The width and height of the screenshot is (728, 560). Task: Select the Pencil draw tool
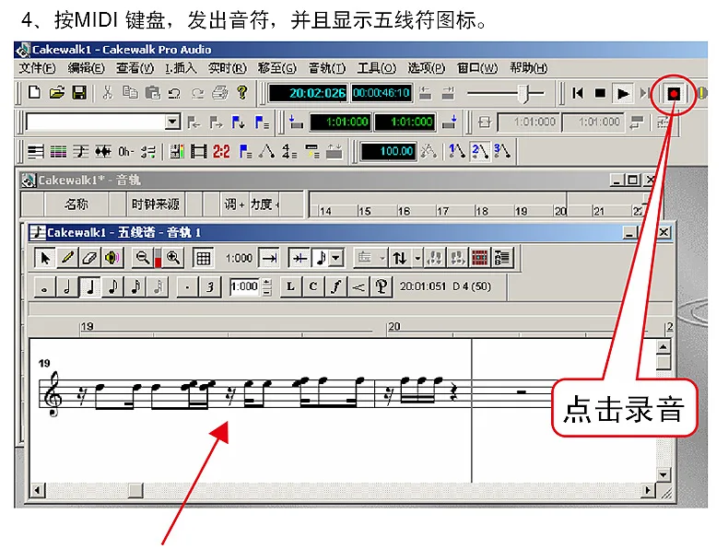(68, 258)
